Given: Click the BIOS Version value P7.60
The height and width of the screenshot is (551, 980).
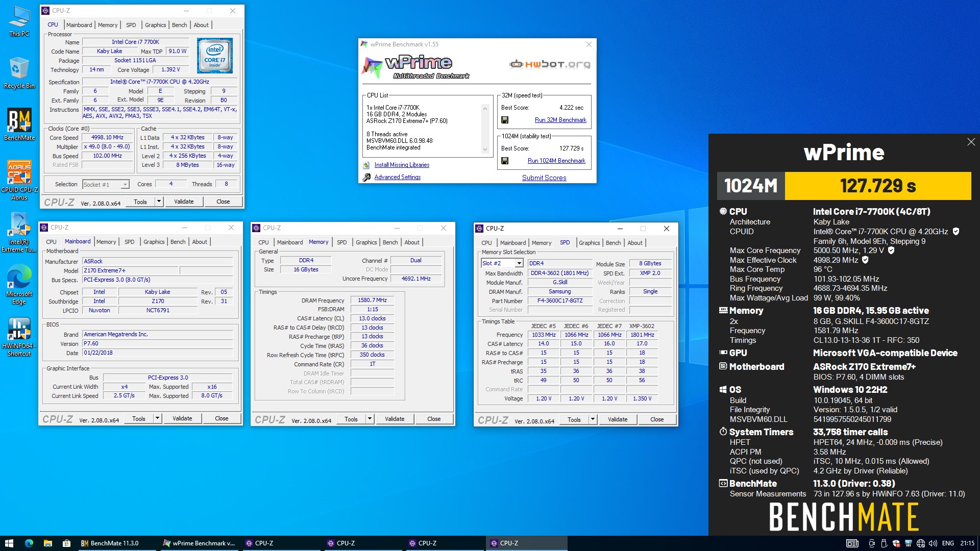Looking at the screenshot, I should 157,343.
